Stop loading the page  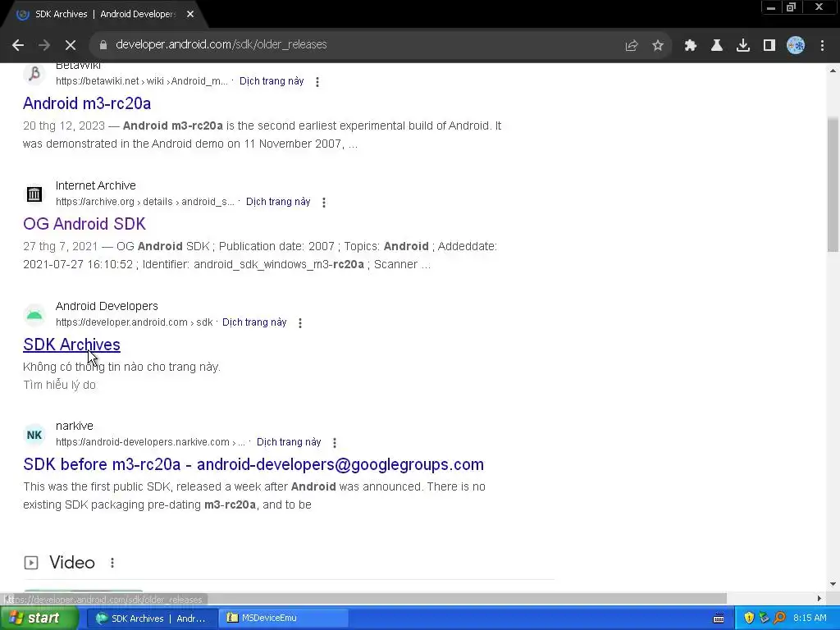point(71,45)
